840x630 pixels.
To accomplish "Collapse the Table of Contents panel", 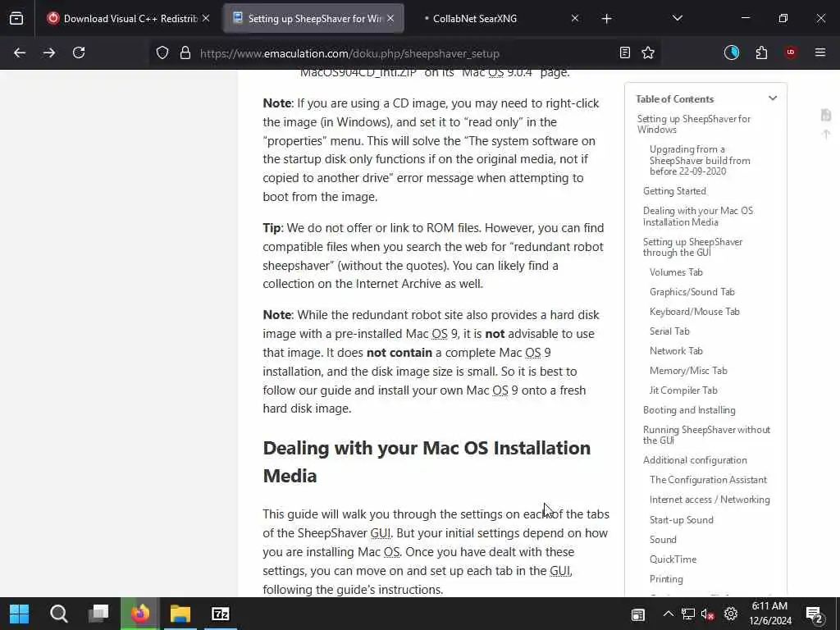I will 773,98.
